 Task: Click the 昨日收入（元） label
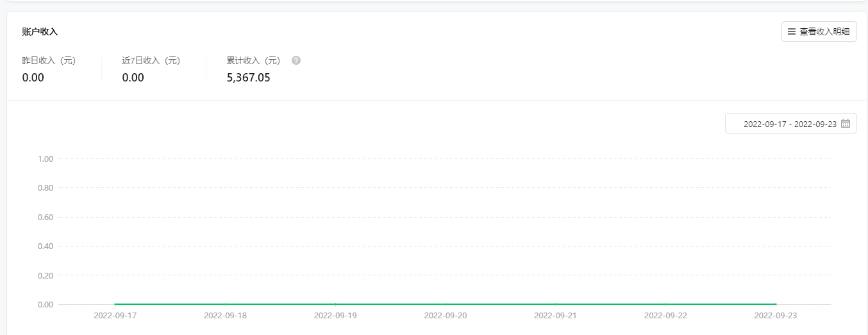tap(49, 61)
